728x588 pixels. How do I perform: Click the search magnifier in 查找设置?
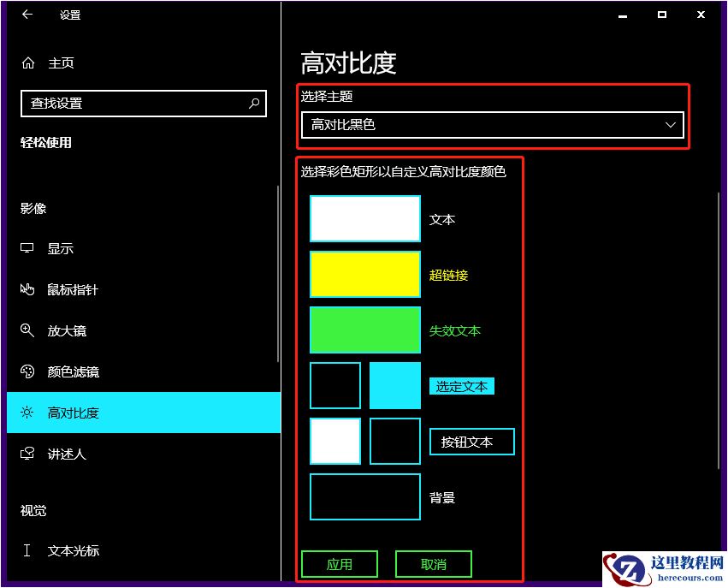click(252, 103)
